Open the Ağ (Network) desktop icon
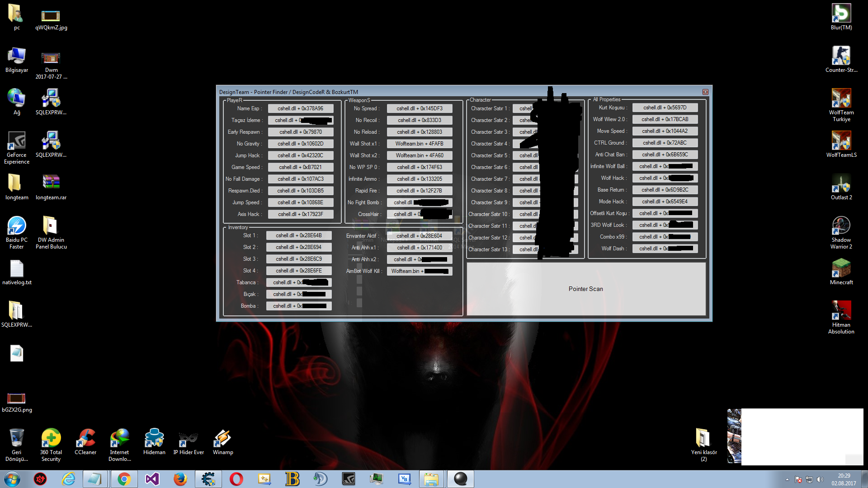Screen dimensions: 868x488 click(17, 102)
